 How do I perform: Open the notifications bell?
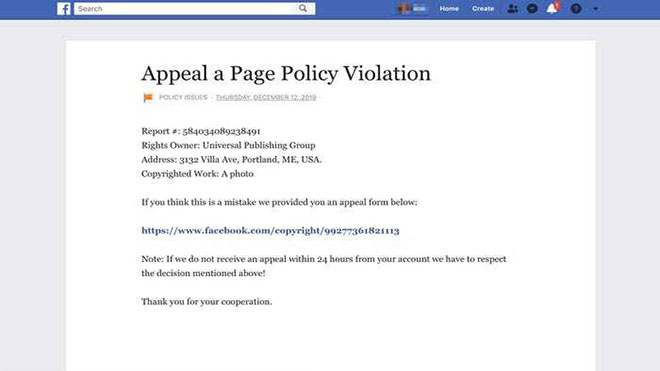tap(552, 8)
